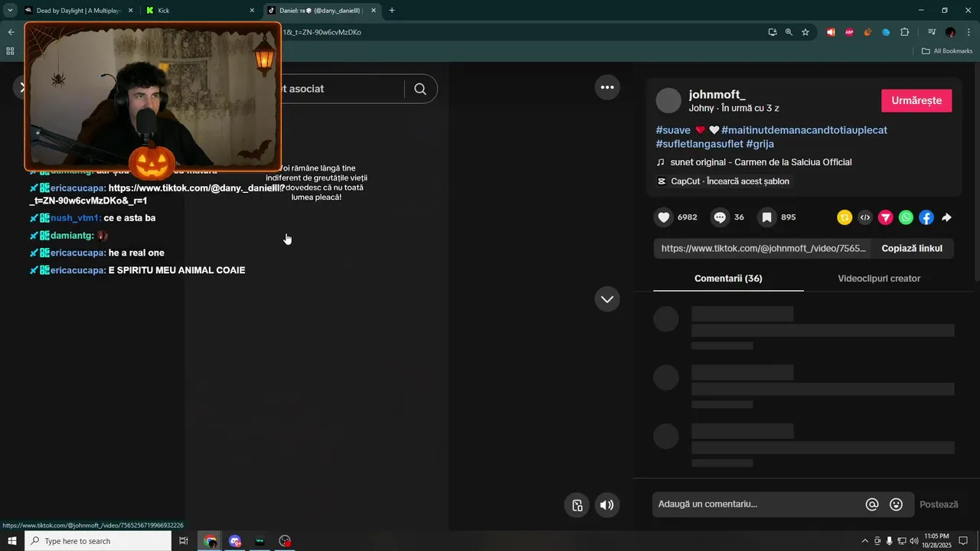Bookmark this page with the star icon
The image size is (980, 551).
[805, 32]
